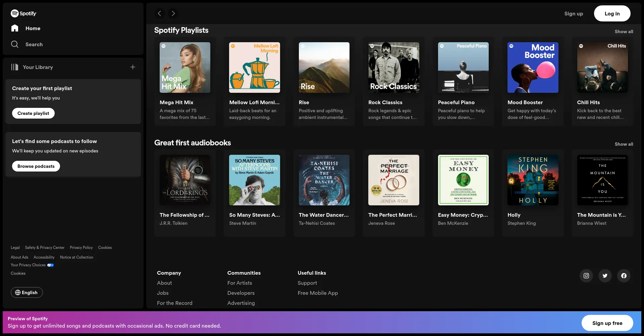644x336 pixels.
Task: Open the Accessibility link
Action: point(44,257)
